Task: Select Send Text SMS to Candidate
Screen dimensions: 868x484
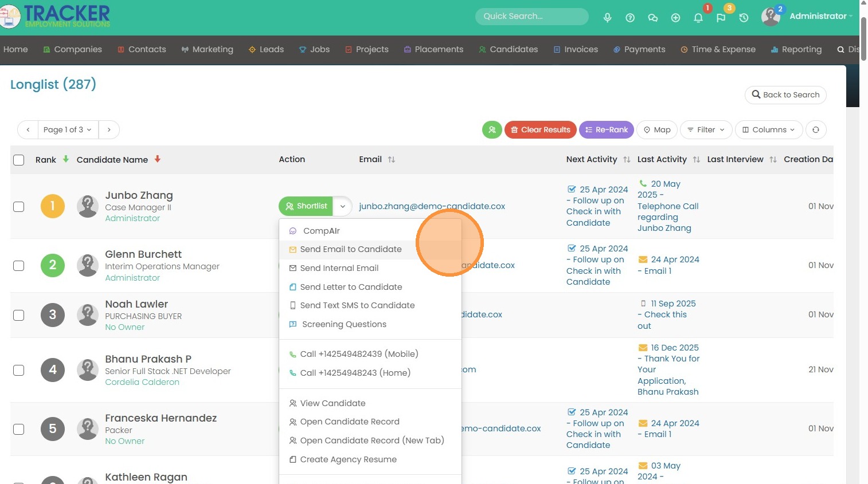Action: click(370, 305)
